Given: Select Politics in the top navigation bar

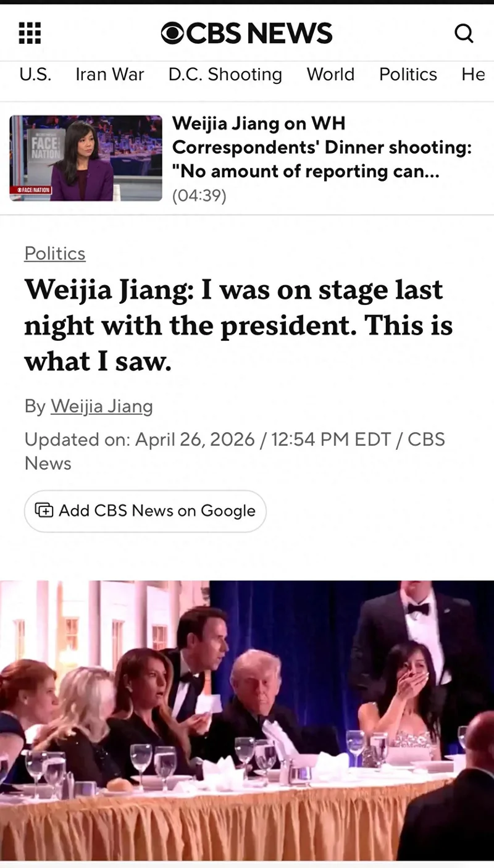Looking at the screenshot, I should click(408, 75).
